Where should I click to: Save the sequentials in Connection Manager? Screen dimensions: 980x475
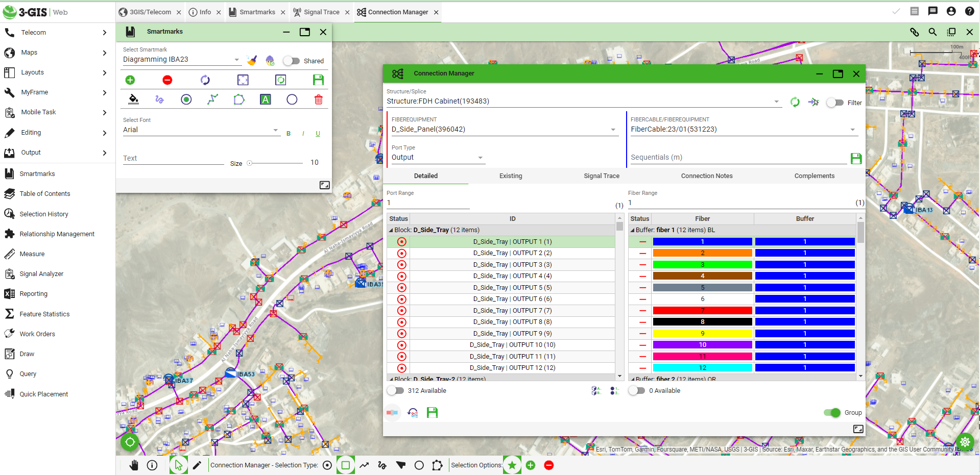tap(856, 158)
